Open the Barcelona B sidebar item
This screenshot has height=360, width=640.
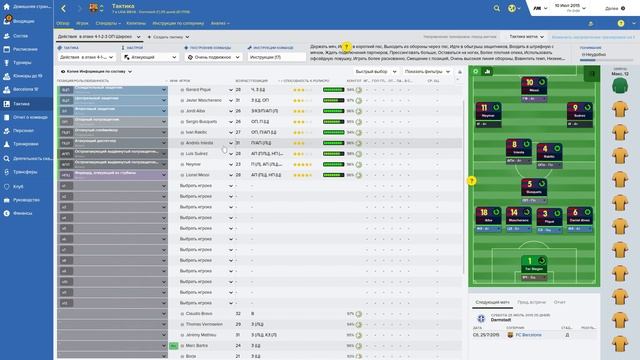click(25, 89)
